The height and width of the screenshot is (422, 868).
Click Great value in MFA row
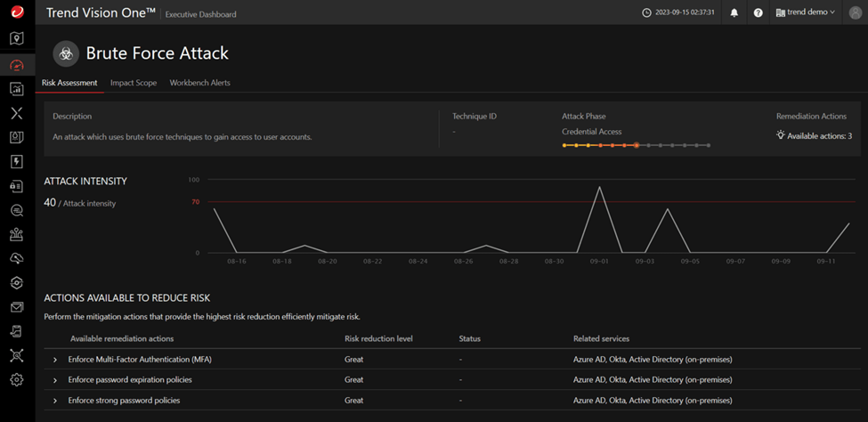[353, 360]
